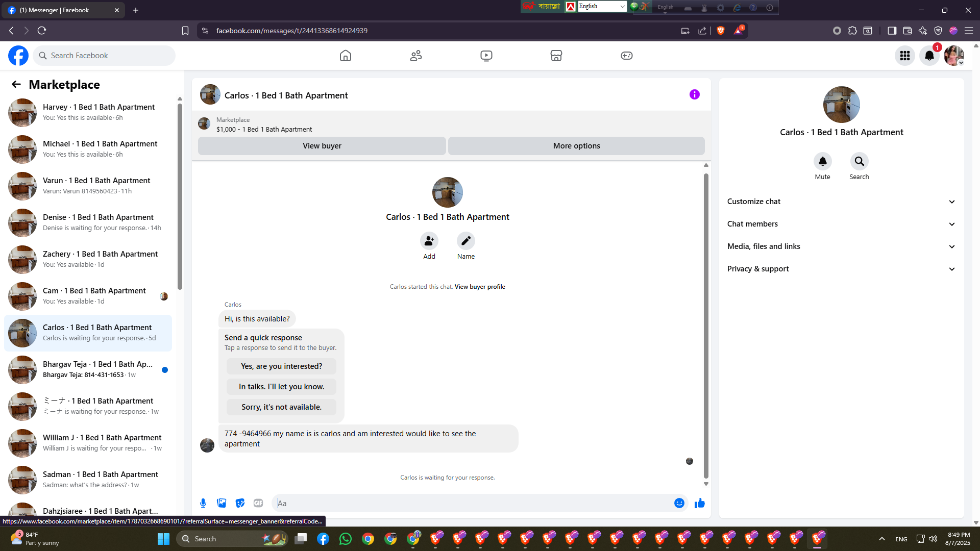Open Michael's apartment conversation
Screen dimensions: 980x551
click(88, 149)
